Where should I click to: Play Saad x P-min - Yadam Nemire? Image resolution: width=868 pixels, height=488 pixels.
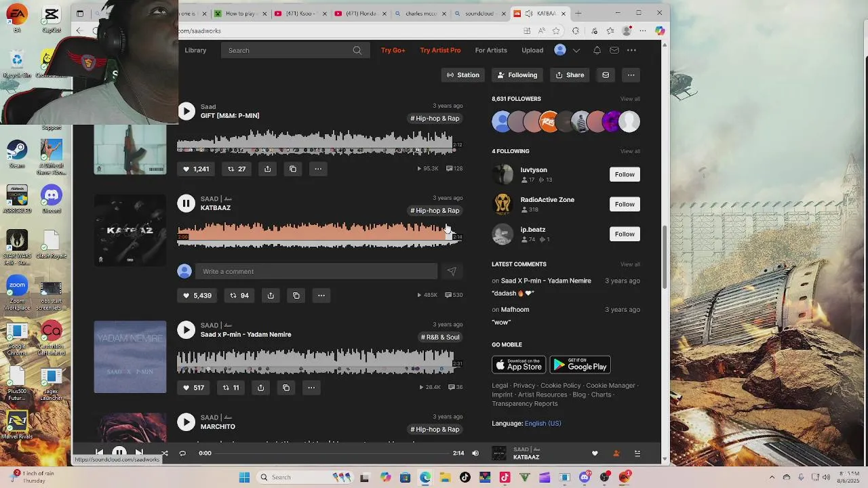click(186, 330)
